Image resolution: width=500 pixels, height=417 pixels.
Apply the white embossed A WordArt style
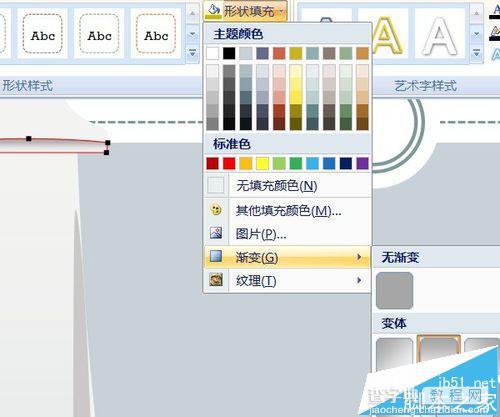click(440, 37)
